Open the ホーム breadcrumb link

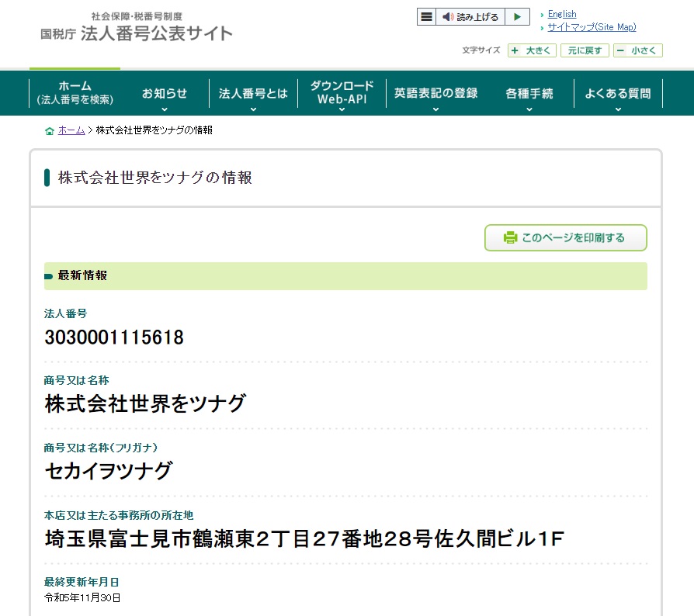tap(71, 130)
